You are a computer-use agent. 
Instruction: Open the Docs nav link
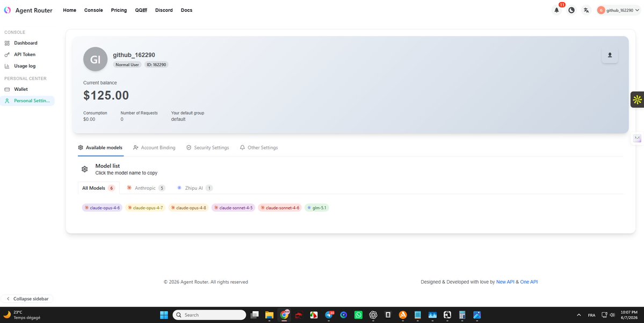(x=186, y=10)
